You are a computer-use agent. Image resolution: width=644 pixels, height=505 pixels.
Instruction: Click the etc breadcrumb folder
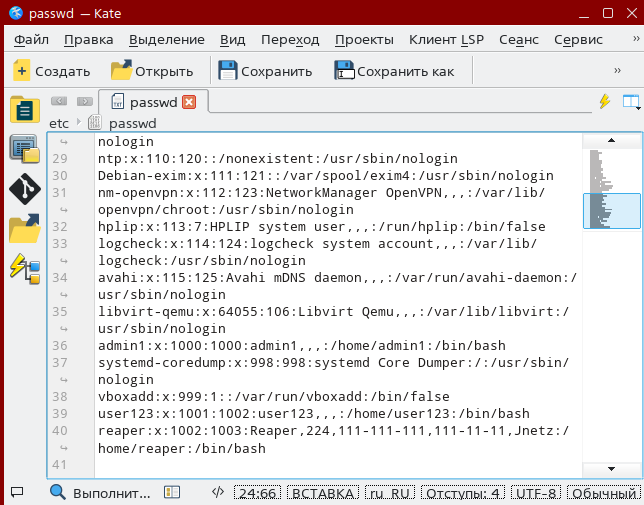click(x=59, y=123)
